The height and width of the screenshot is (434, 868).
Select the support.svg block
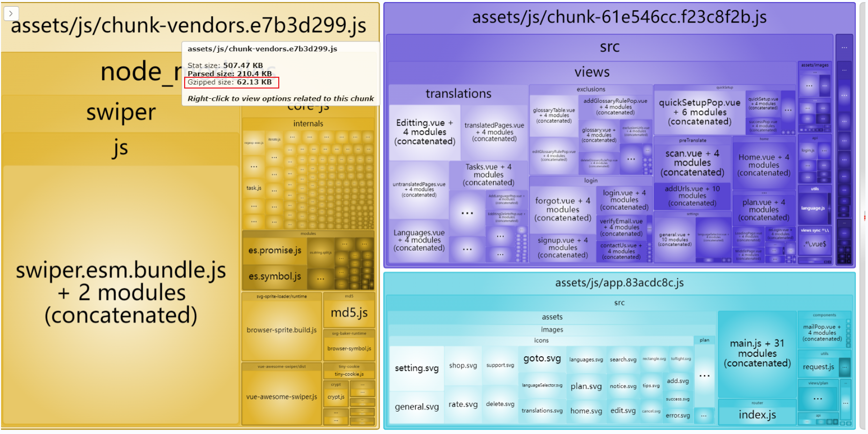[x=500, y=365]
